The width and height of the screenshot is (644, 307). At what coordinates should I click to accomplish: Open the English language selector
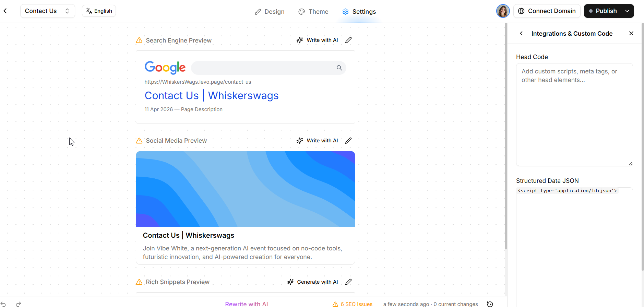pos(99,11)
